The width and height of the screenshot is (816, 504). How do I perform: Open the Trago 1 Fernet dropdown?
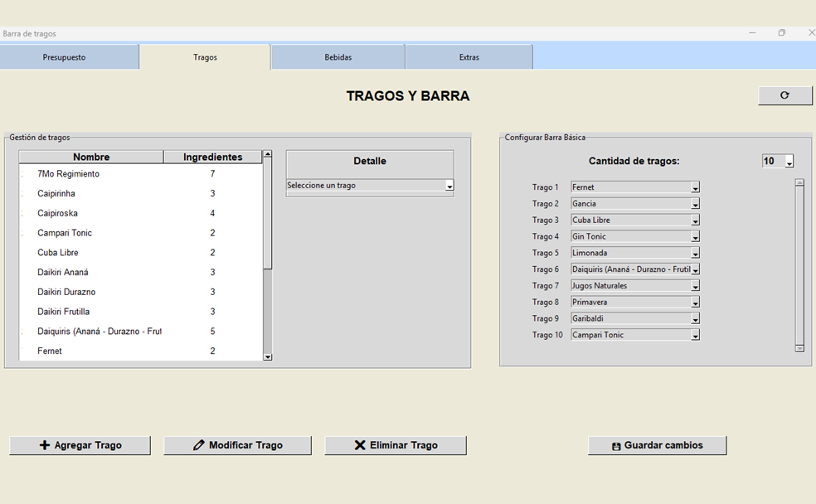(635, 187)
